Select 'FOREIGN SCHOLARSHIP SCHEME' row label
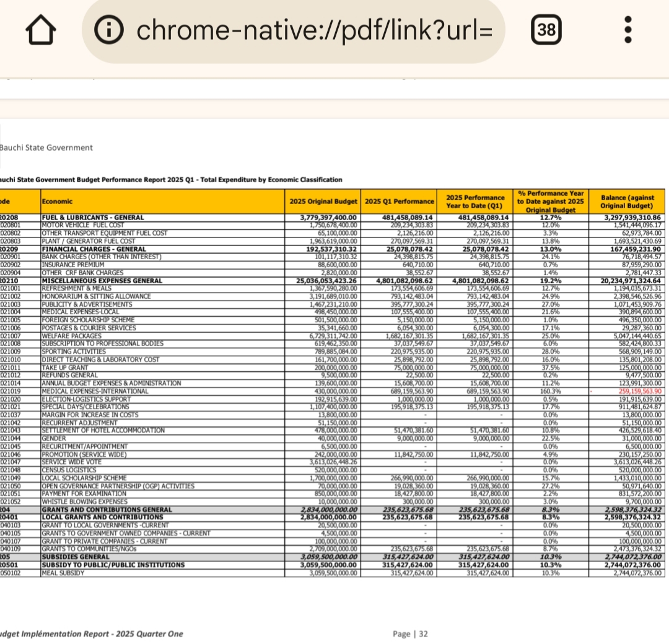Screen dimensions: 669x644 click(88, 320)
